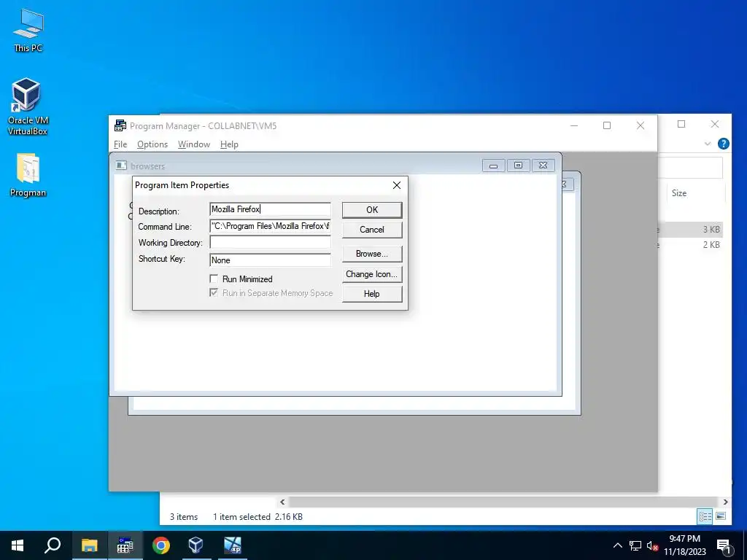
Task: Minimize the browsers group window
Action: coord(494,166)
